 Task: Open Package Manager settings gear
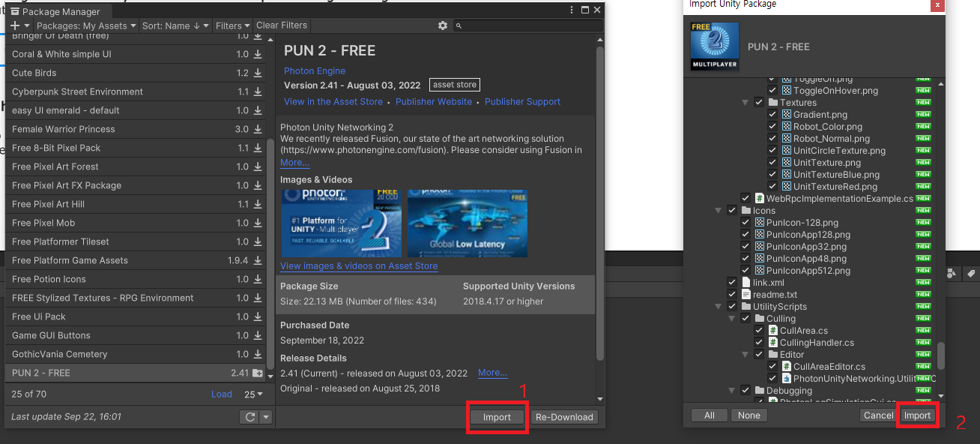[x=442, y=25]
